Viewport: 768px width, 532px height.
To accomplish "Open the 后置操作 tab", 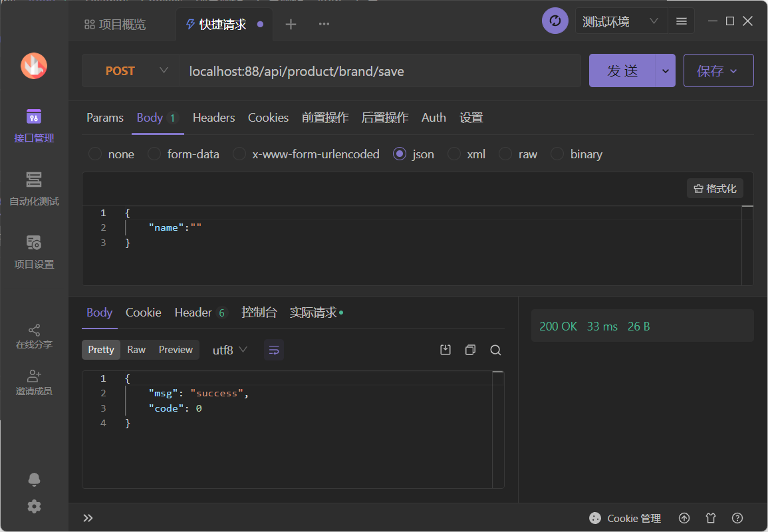I will (384, 118).
